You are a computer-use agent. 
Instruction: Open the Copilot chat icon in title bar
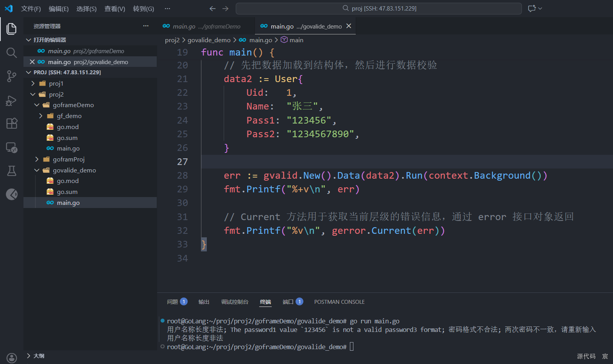click(532, 8)
